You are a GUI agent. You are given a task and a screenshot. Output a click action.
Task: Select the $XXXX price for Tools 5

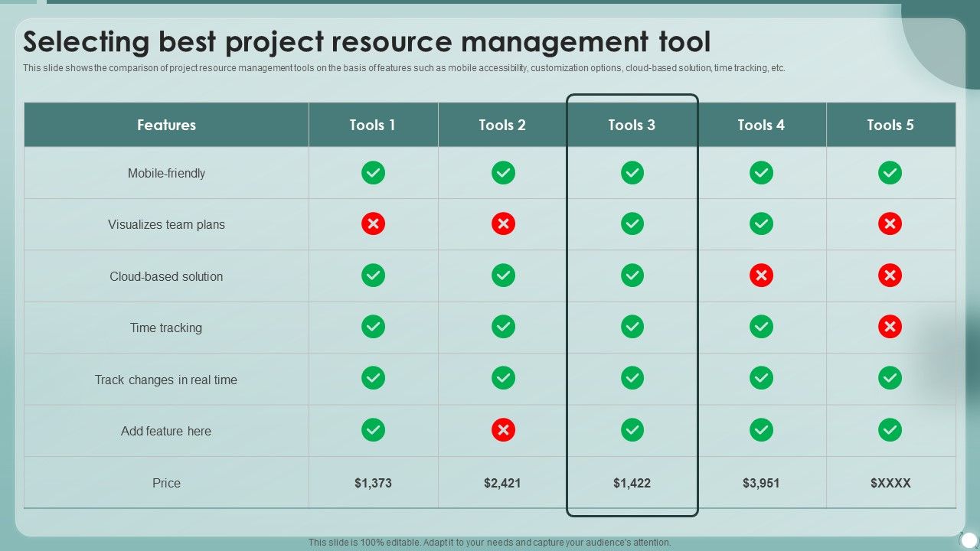click(890, 483)
